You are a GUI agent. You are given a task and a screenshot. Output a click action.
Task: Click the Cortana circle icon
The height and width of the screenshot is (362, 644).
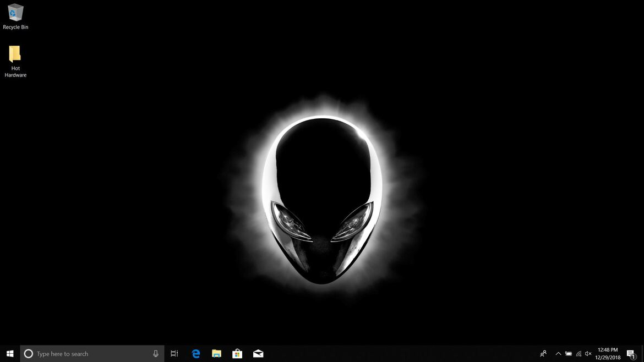point(28,353)
